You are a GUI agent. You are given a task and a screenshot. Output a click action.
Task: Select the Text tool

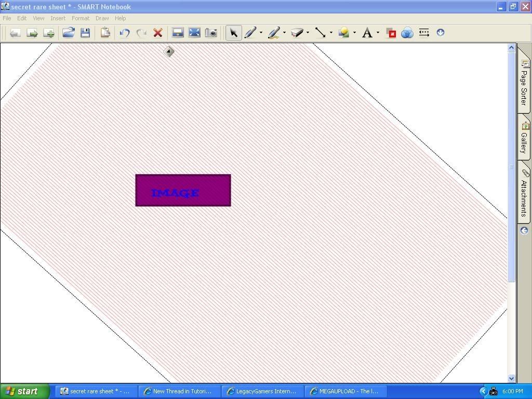pos(367,33)
